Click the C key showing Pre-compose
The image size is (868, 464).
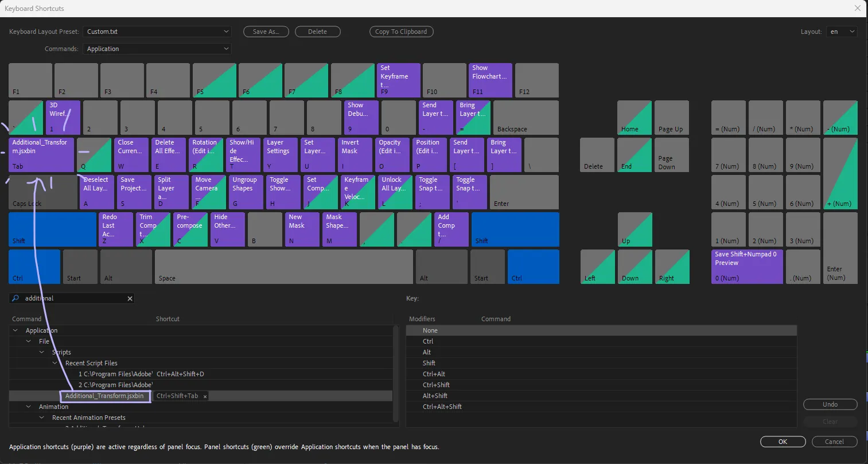coord(190,229)
